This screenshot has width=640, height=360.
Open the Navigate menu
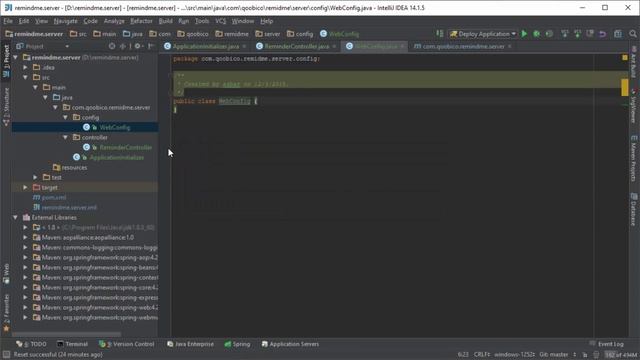pyautogui.click(x=65, y=21)
